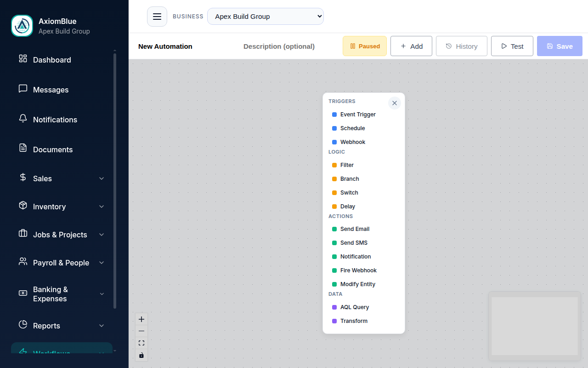Add a Delay logic node
This screenshot has height=368, width=588.
pyautogui.click(x=364, y=207)
